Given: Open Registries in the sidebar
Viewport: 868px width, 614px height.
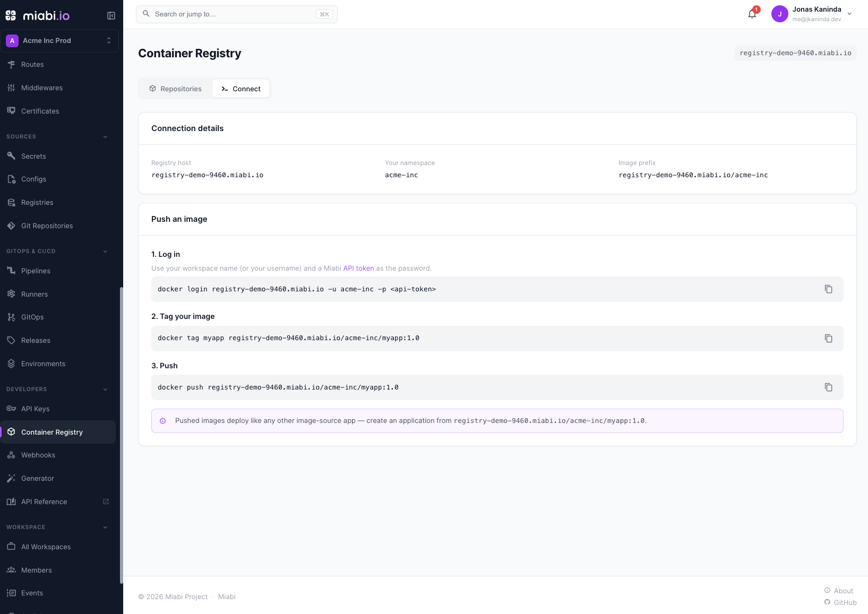Looking at the screenshot, I should click(58, 202).
